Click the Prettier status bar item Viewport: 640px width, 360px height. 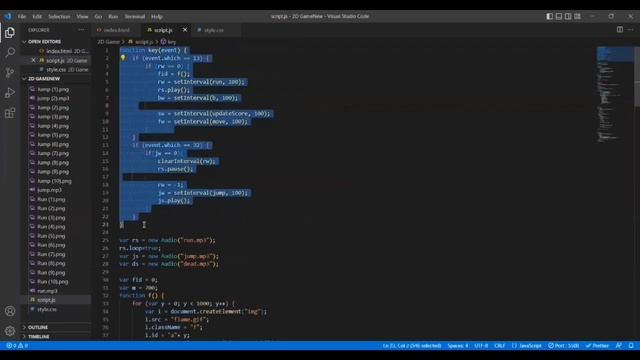click(597, 346)
